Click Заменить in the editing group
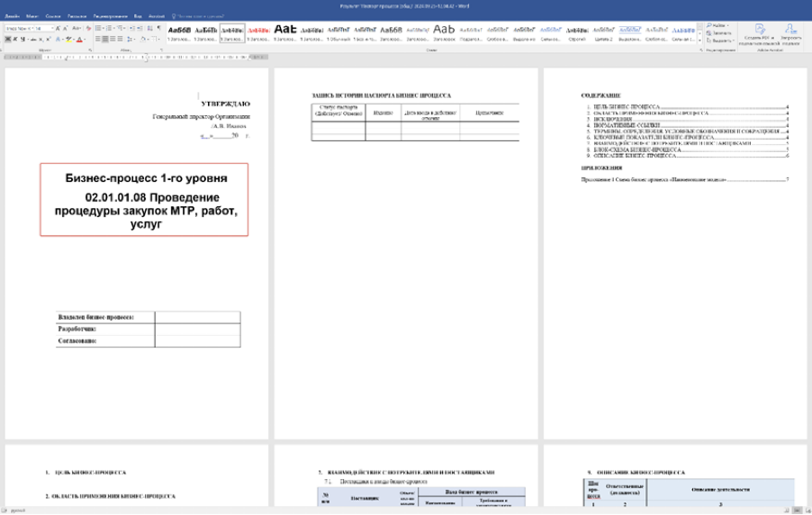 point(719,32)
